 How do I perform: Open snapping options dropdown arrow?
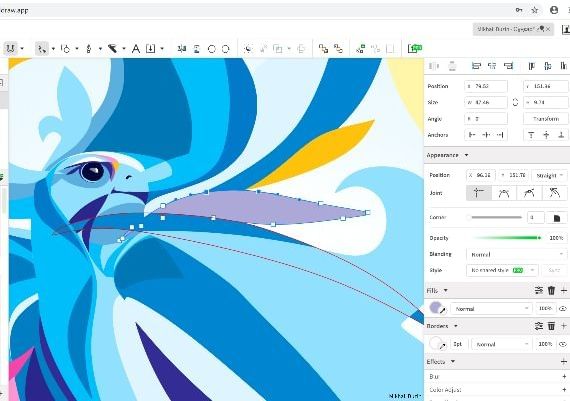(22, 48)
